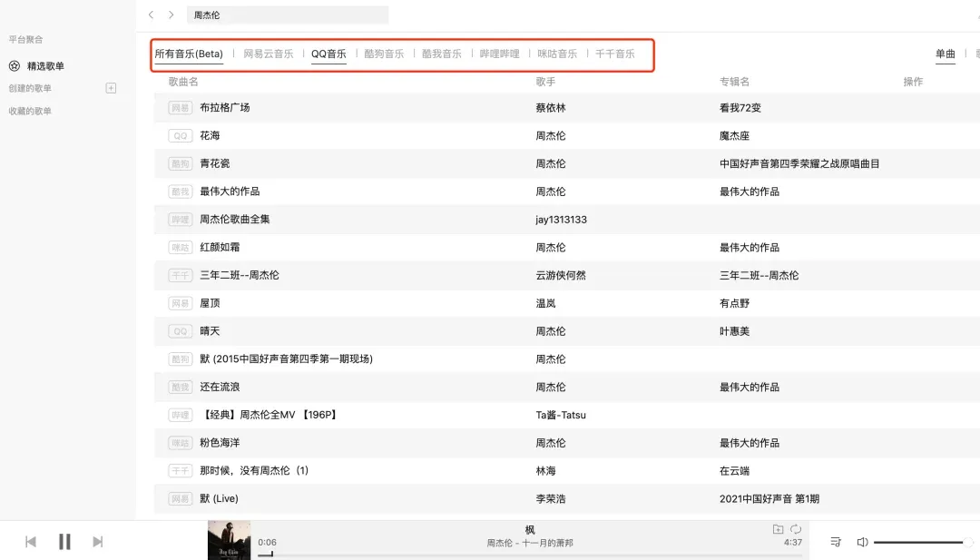Click the QQ badge beside 晴天
The height and width of the screenshot is (560, 980).
pos(180,331)
